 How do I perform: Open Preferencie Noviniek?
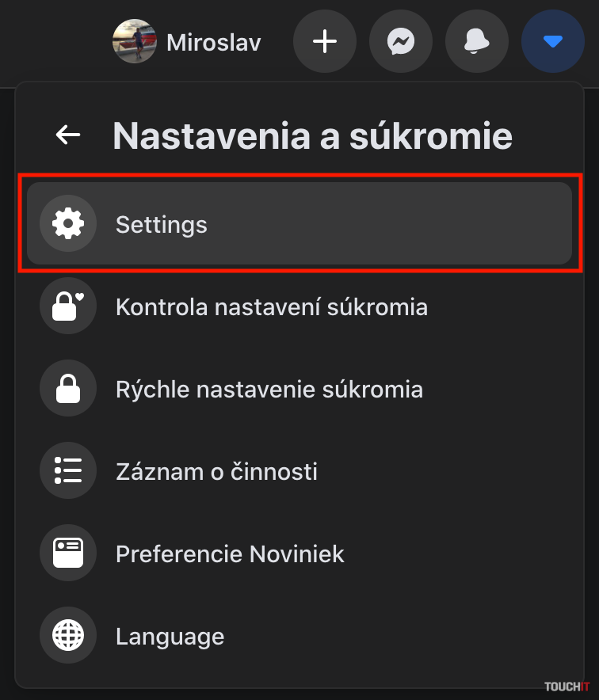pyautogui.click(x=230, y=554)
